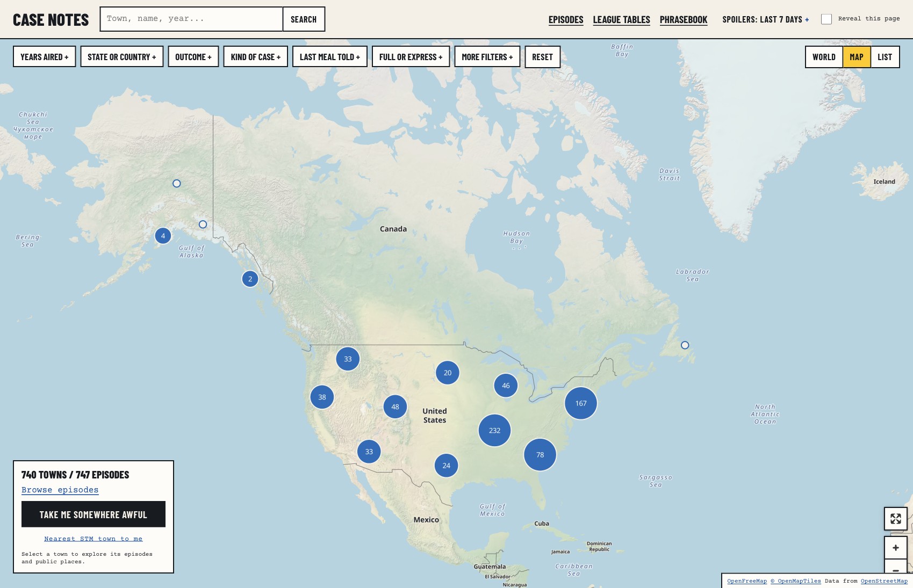
Task: Select the 78 cluster marker
Action: [x=540, y=454]
